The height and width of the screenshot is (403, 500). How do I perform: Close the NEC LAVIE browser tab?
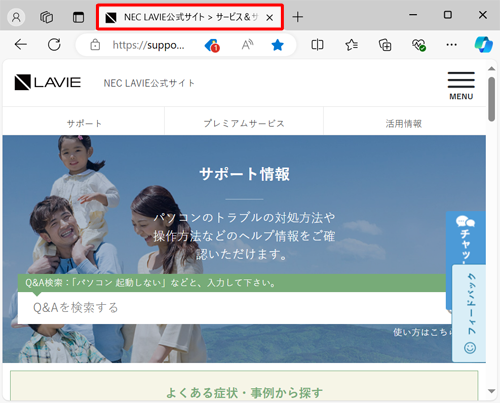click(270, 18)
